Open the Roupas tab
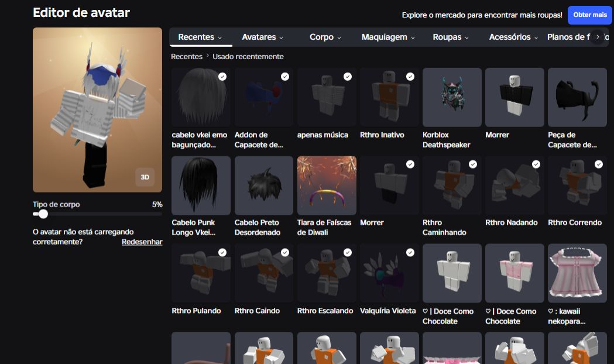 click(451, 37)
